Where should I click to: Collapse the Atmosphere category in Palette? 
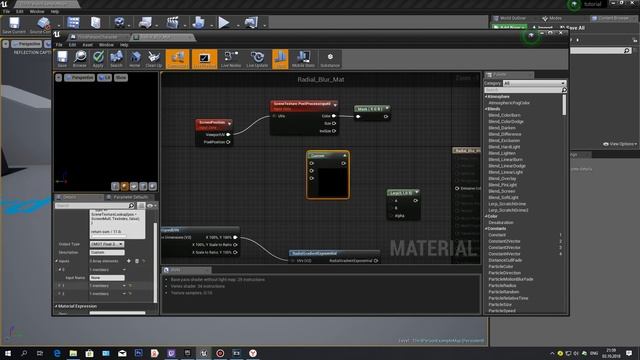(486, 97)
